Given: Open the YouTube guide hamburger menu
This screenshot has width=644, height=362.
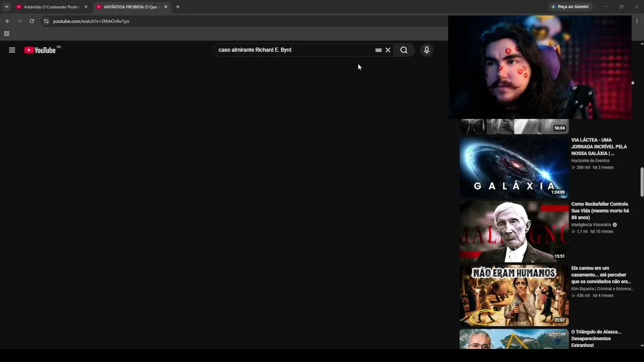Looking at the screenshot, I should [x=12, y=50].
